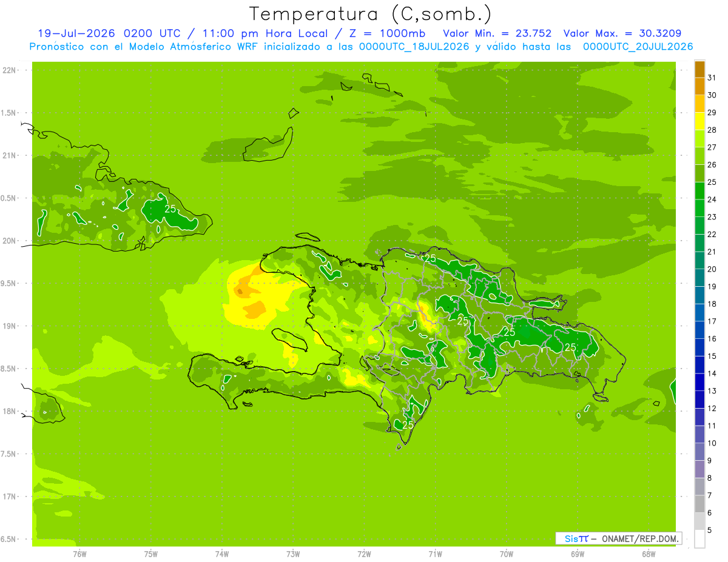Image resolution: width=728 pixels, height=562 pixels.
Task: Click the colorbar label "12"
Action: tap(712, 408)
